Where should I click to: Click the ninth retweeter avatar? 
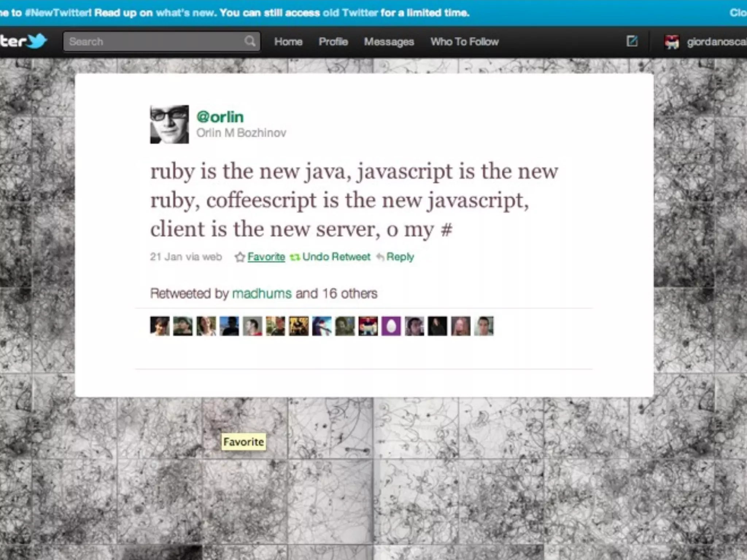click(345, 326)
